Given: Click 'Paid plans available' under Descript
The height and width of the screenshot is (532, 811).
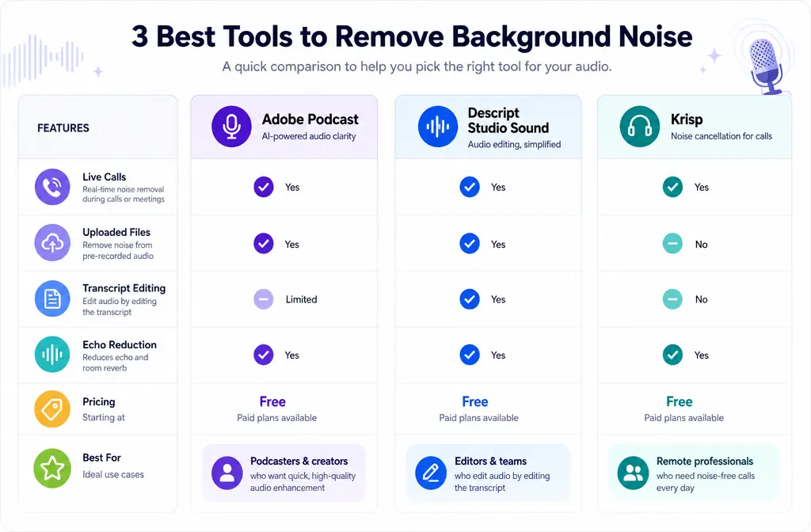Looking at the screenshot, I should (x=479, y=418).
